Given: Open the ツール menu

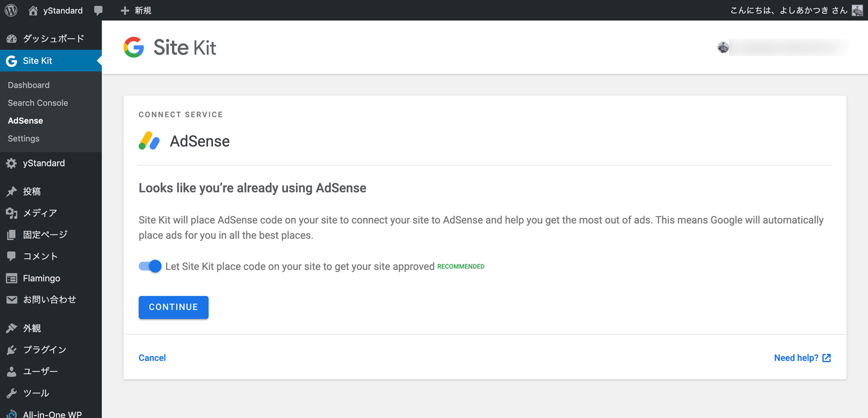Looking at the screenshot, I should point(51,393).
